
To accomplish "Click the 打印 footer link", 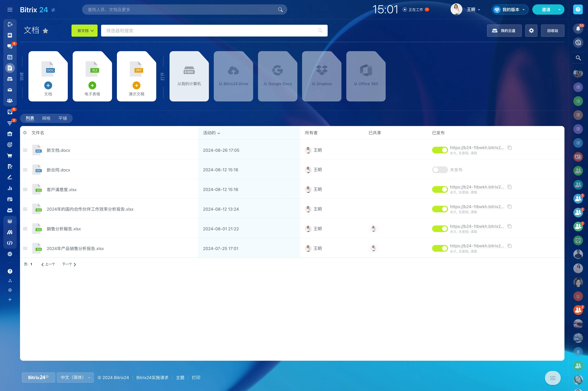I will [196, 378].
